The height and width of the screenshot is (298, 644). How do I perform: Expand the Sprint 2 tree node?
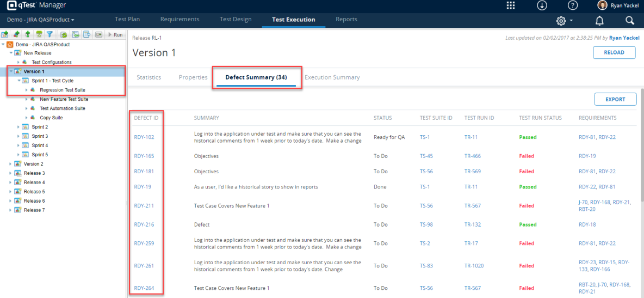click(x=19, y=127)
